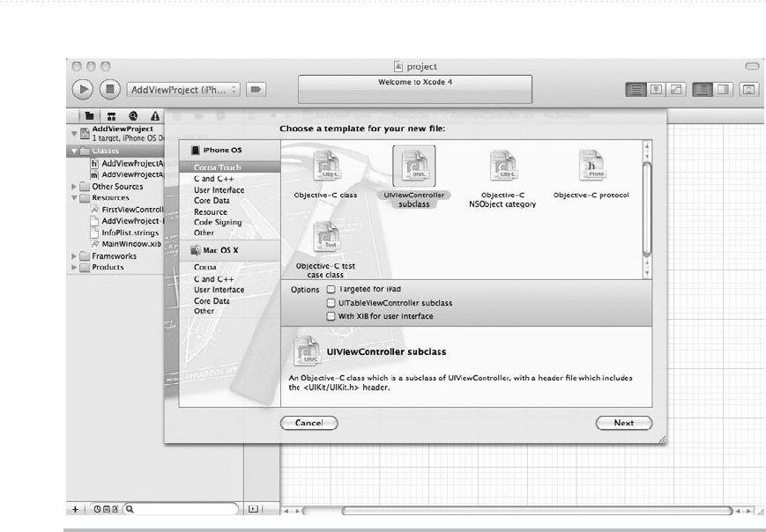Show the issue navigator warning icon
Viewport: 766px width, 532px height.
[x=155, y=115]
